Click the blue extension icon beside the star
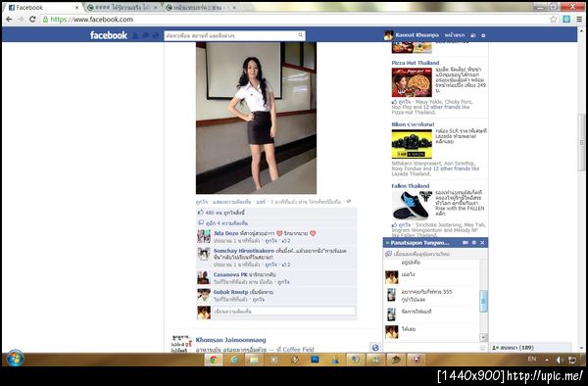Screen dimensions: 588x386 [x=566, y=20]
